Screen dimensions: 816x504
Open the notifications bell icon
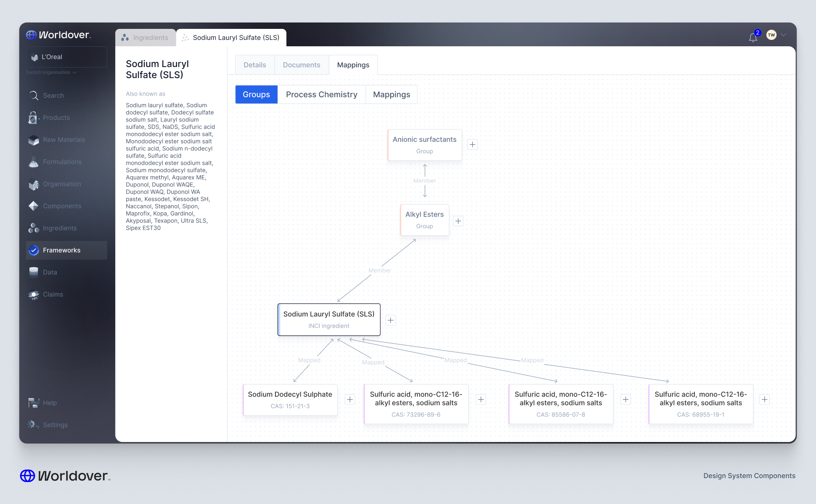[x=753, y=37]
